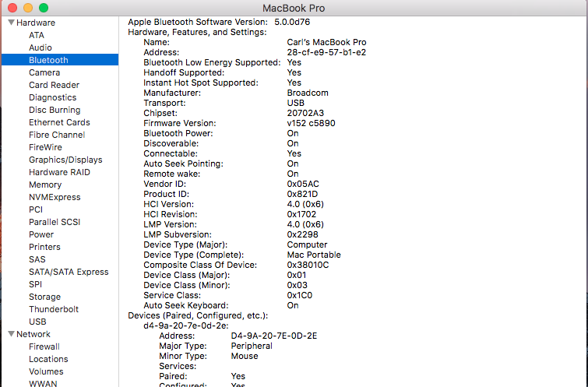Click the Chipset value 20702A3
588x387 pixels.
click(x=305, y=113)
